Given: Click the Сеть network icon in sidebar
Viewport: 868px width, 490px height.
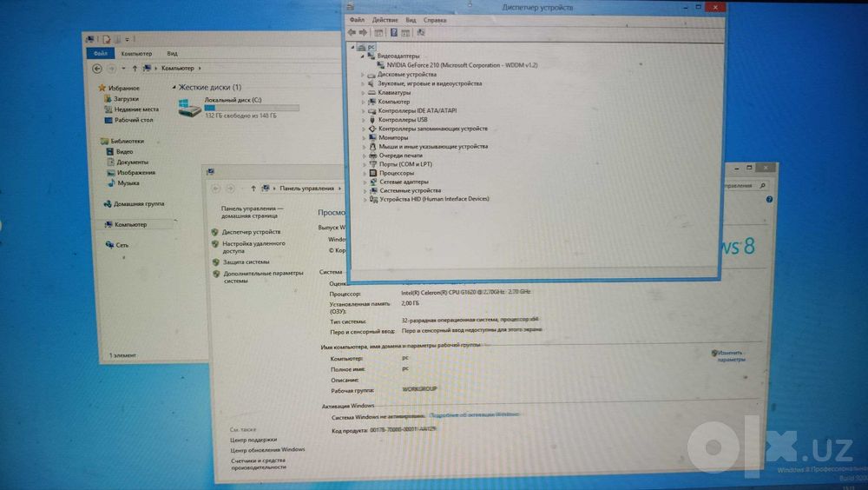Looking at the screenshot, I should pyautogui.click(x=109, y=244).
